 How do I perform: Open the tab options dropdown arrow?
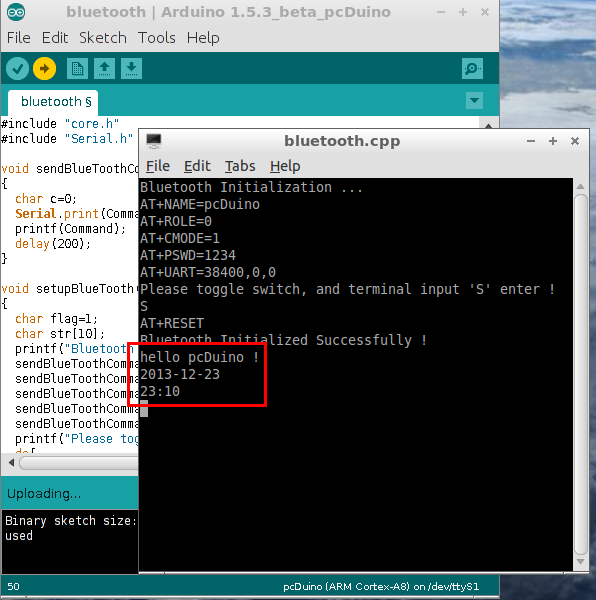click(474, 101)
